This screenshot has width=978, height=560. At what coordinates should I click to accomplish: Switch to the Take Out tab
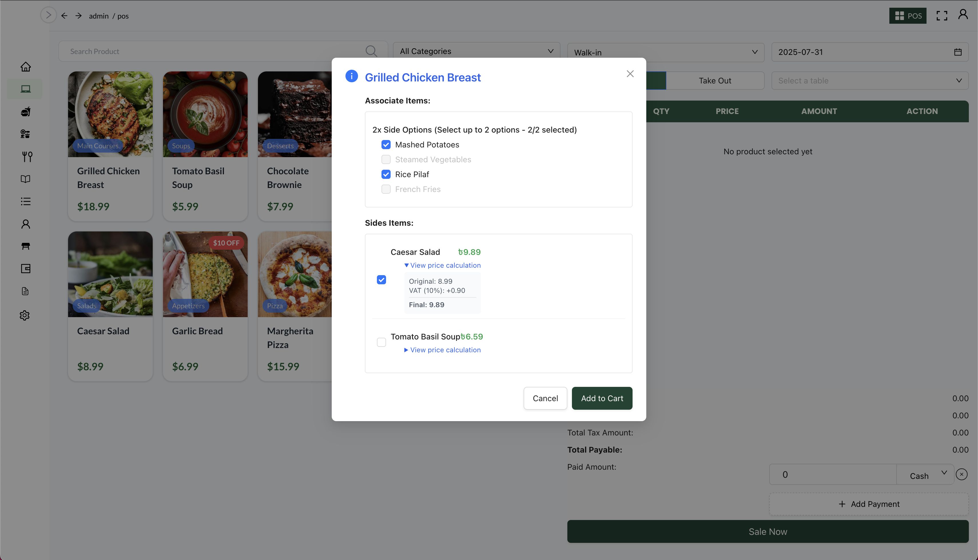coord(714,81)
